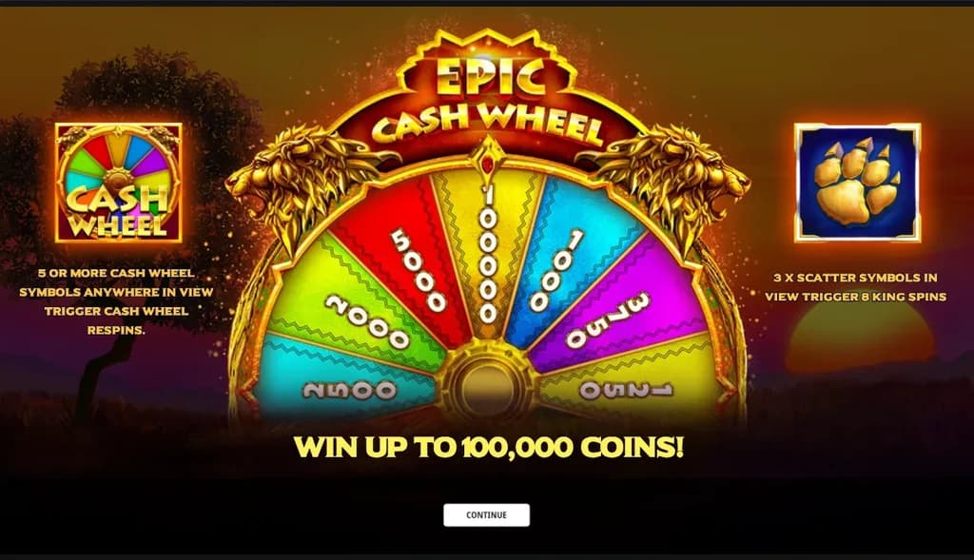Viewport: 974px width, 560px height.
Task: Select the Cash Wheel symbol icon
Action: (x=119, y=183)
